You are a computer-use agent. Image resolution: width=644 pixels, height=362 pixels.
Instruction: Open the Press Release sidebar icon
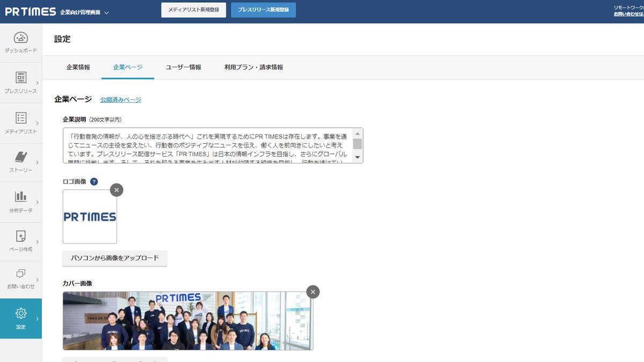pos(20,77)
